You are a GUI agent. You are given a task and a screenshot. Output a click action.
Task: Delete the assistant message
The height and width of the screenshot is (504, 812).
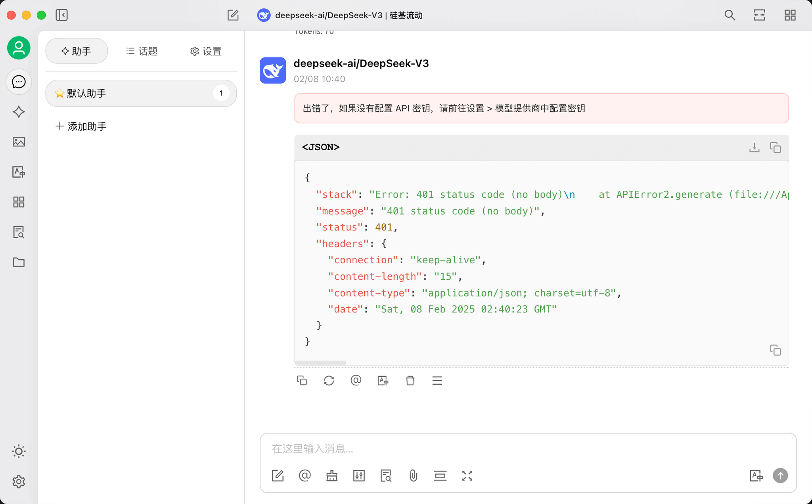(410, 381)
